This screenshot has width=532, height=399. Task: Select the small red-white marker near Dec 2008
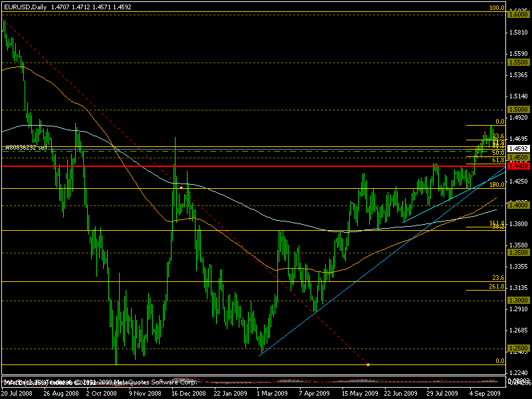click(182, 188)
